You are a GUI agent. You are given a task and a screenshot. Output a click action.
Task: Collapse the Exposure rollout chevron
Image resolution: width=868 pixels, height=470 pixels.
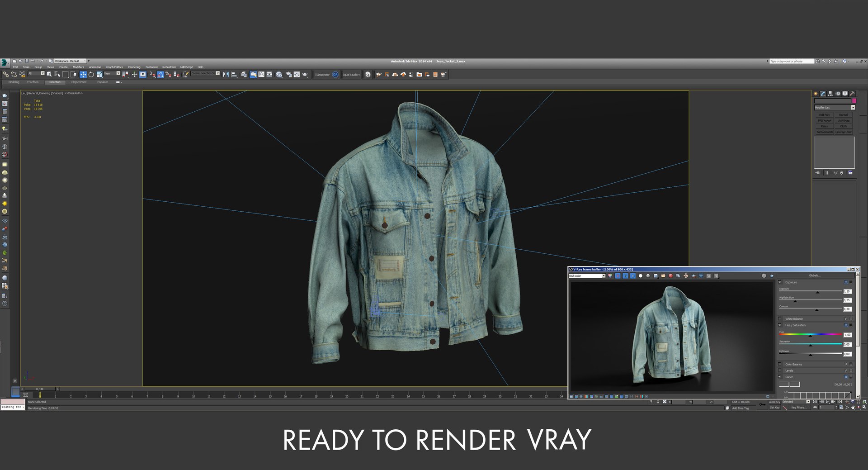(x=846, y=282)
